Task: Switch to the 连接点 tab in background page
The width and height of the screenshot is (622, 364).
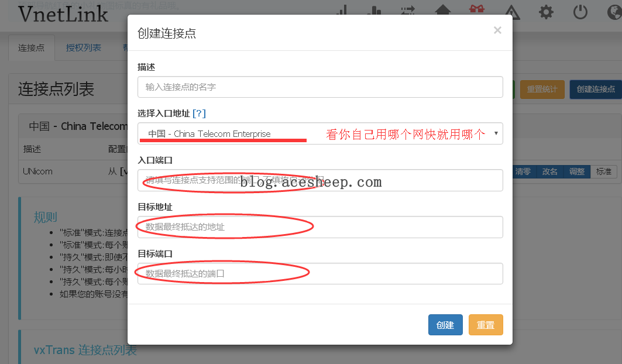Action: point(32,47)
